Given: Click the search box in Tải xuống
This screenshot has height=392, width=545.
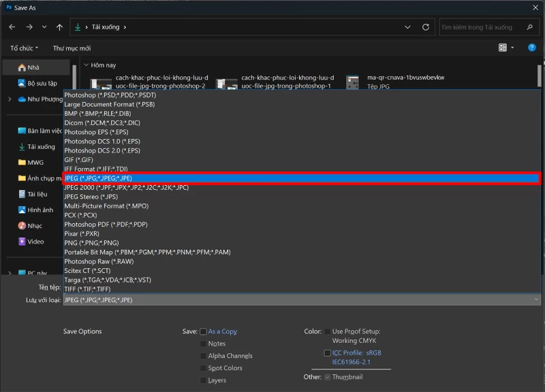Looking at the screenshot, I should 483,27.
